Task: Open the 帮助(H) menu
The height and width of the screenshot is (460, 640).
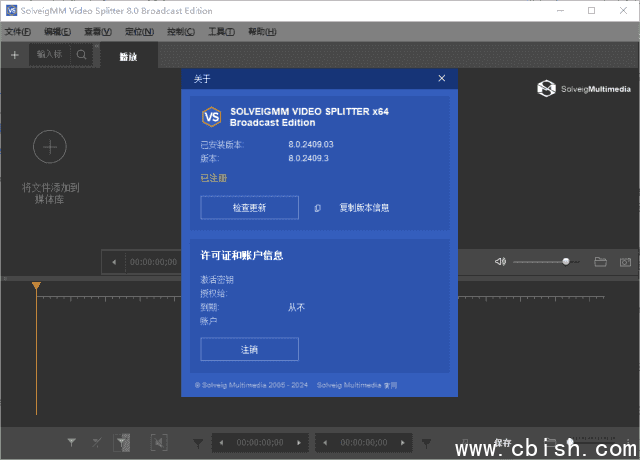Action: [262, 31]
